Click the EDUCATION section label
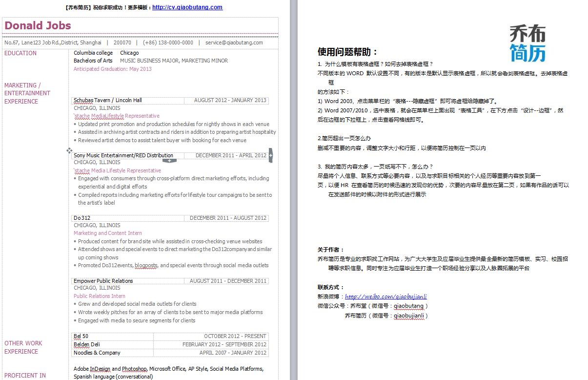The width and height of the screenshot is (588, 380). 20,53
